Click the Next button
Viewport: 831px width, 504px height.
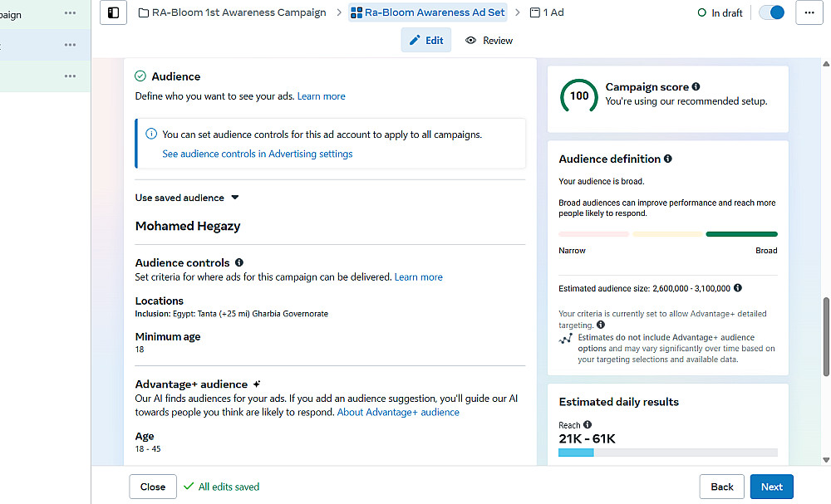771,487
